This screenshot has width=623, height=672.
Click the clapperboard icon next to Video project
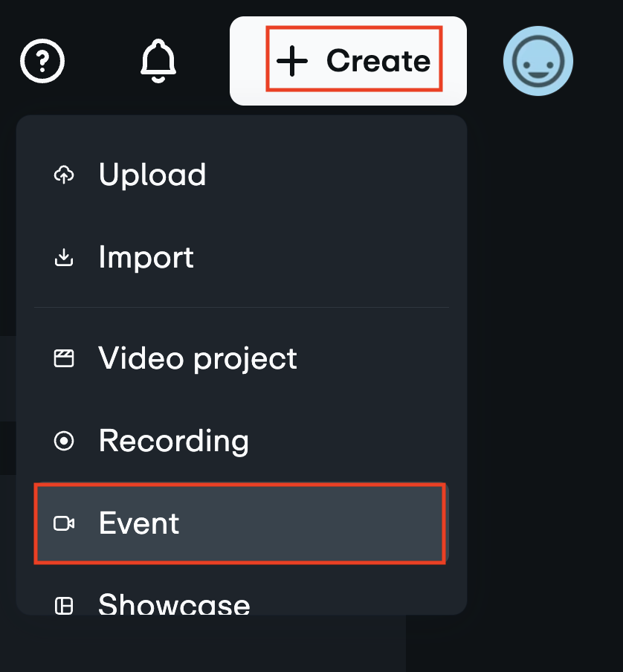[65, 358]
